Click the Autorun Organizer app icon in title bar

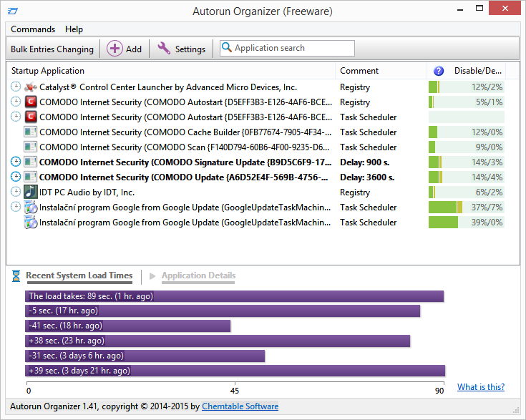click(12, 11)
